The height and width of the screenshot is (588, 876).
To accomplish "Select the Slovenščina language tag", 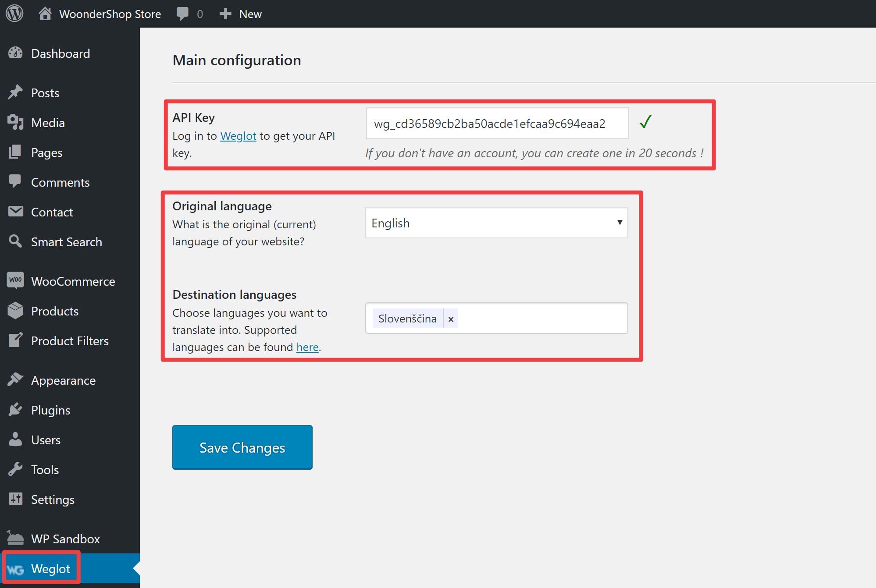I will click(x=407, y=319).
